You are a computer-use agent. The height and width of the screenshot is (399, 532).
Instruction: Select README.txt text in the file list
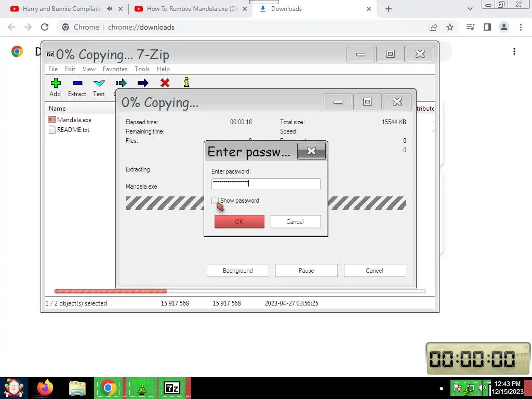(73, 129)
